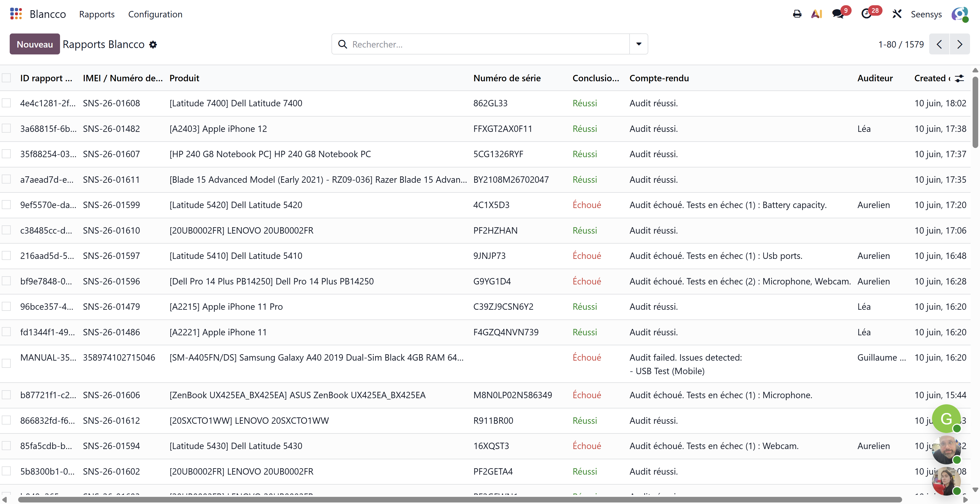Click the vertical scrollbar thumb

tap(975, 112)
